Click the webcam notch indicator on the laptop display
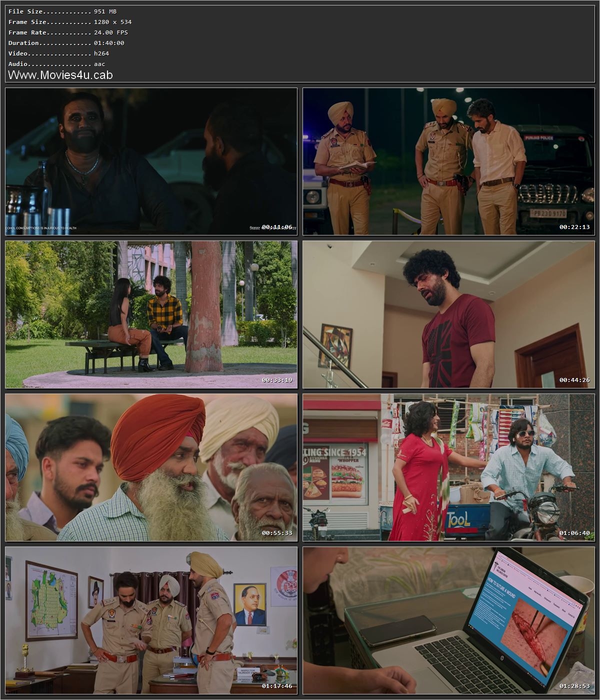This screenshot has width=600, height=700. (540, 570)
